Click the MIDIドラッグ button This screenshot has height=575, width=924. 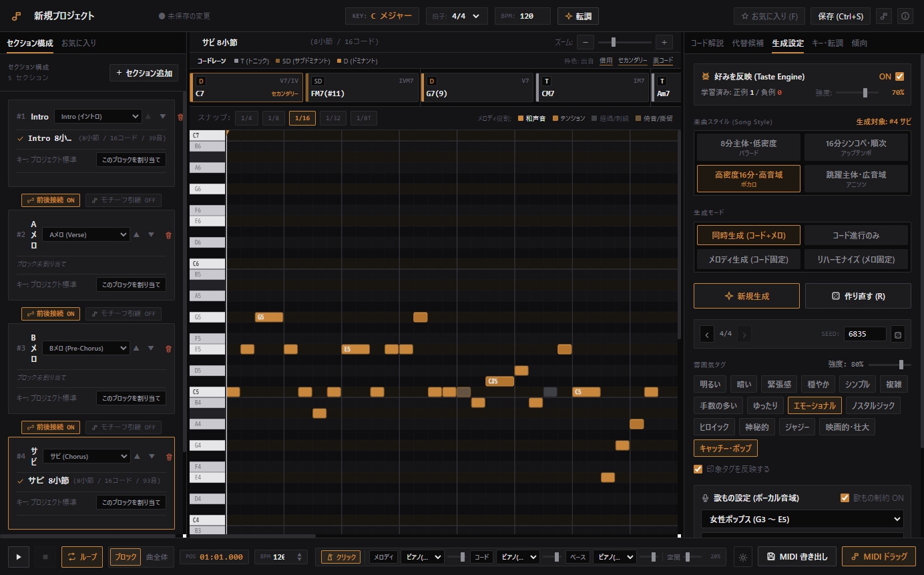coord(879,557)
